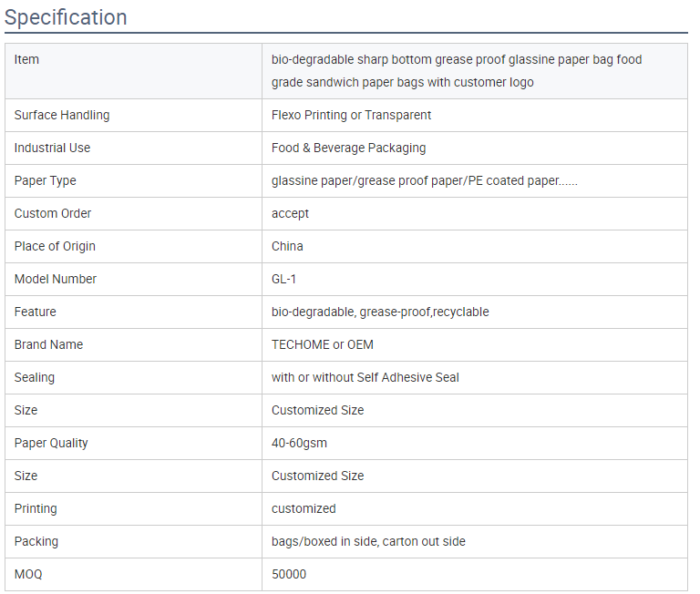Viewport: 700px width, 594px height.
Task: Select the Custom Order accept value
Action: pos(290,214)
